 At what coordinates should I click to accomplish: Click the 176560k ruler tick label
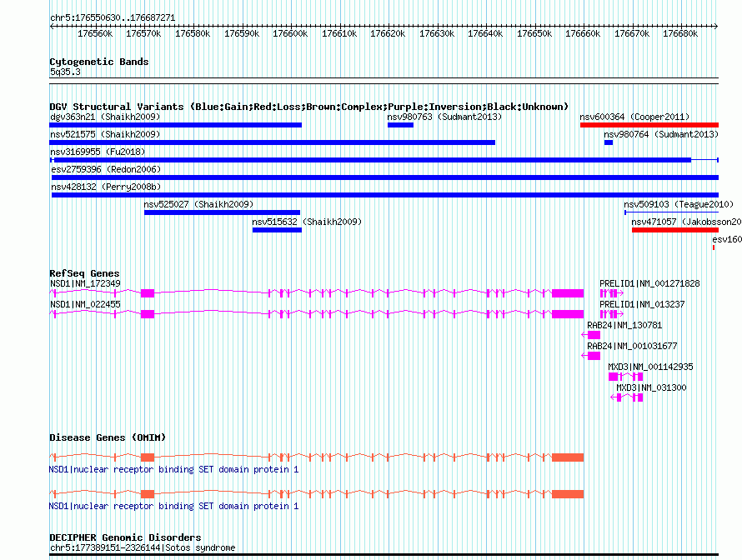95,34
